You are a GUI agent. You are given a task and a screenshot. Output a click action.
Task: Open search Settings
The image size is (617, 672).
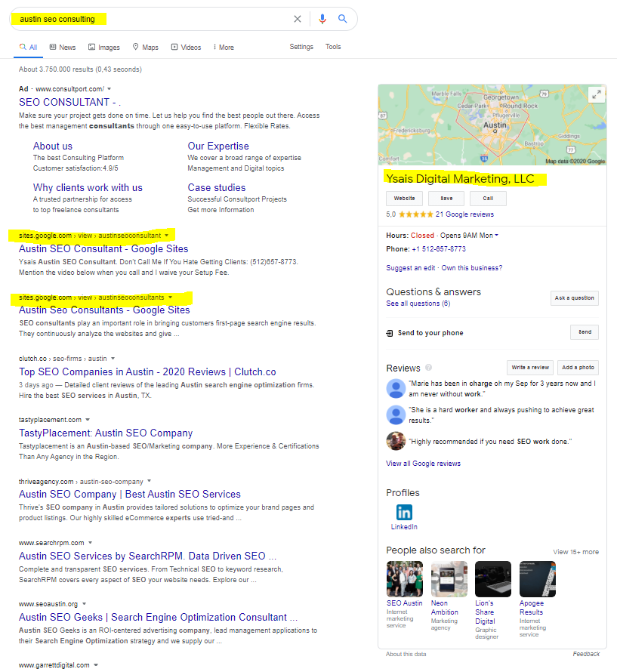pyautogui.click(x=301, y=47)
